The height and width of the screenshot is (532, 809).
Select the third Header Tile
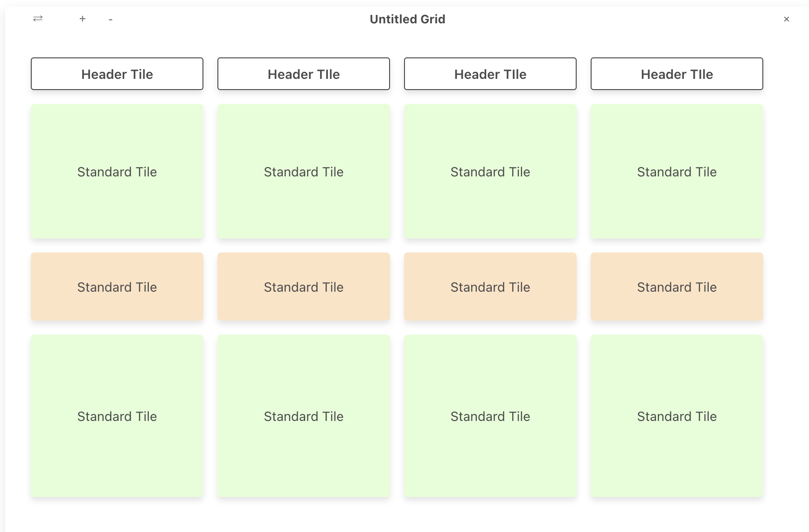[x=490, y=74]
